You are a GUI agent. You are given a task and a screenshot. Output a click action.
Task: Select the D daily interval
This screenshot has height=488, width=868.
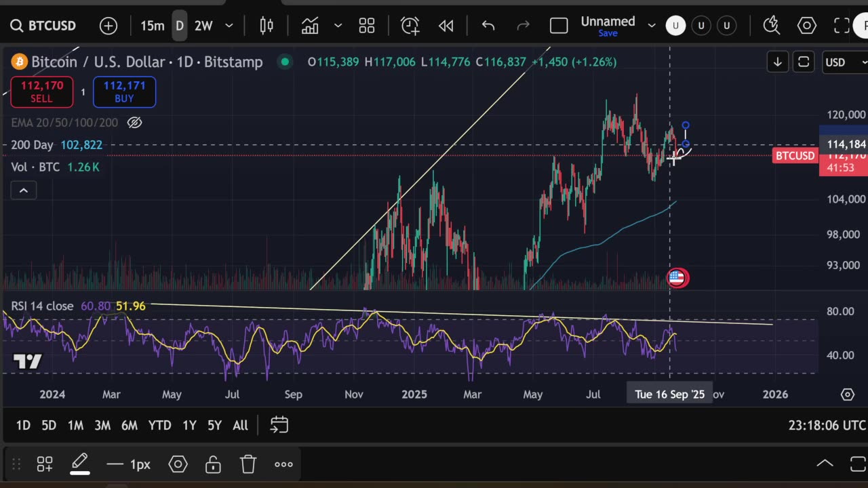coord(180,26)
